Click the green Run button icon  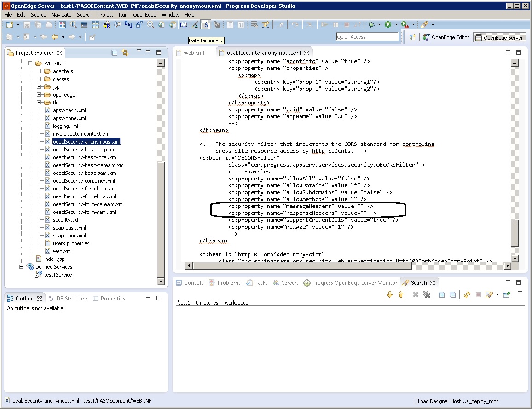(388, 24)
